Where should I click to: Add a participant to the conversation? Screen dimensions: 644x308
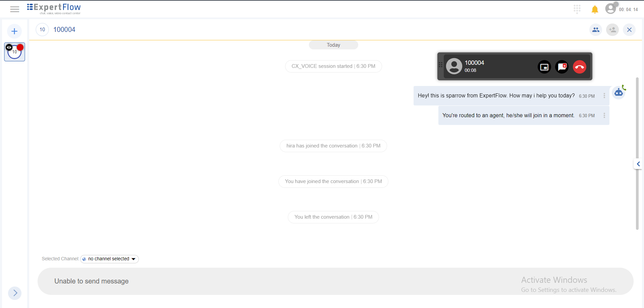[x=613, y=30]
